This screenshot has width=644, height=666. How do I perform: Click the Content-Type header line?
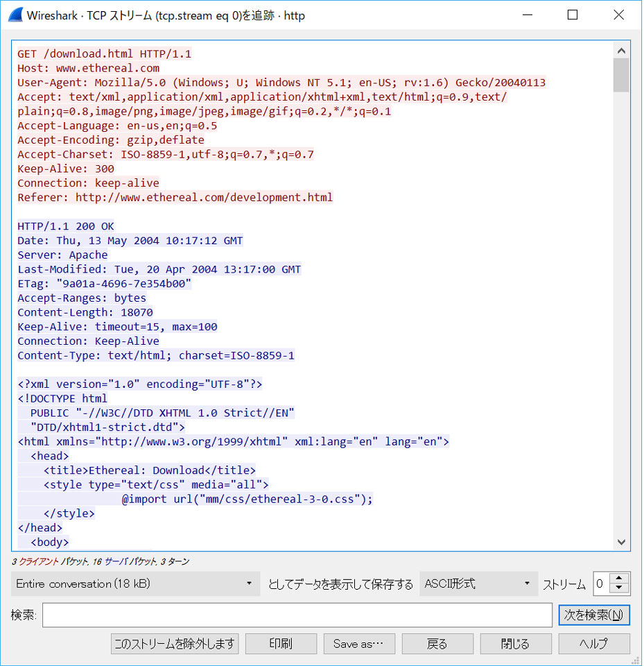coord(156,355)
